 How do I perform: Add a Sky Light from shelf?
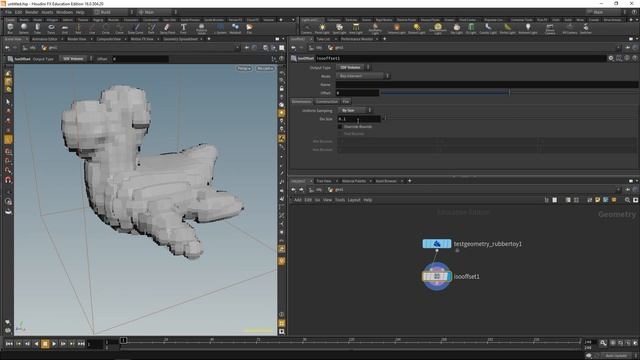tap(457, 29)
